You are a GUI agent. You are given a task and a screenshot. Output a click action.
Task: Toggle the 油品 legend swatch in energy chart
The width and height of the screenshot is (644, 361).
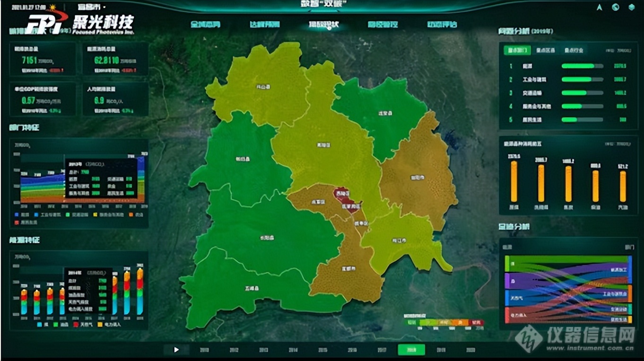pos(55,325)
